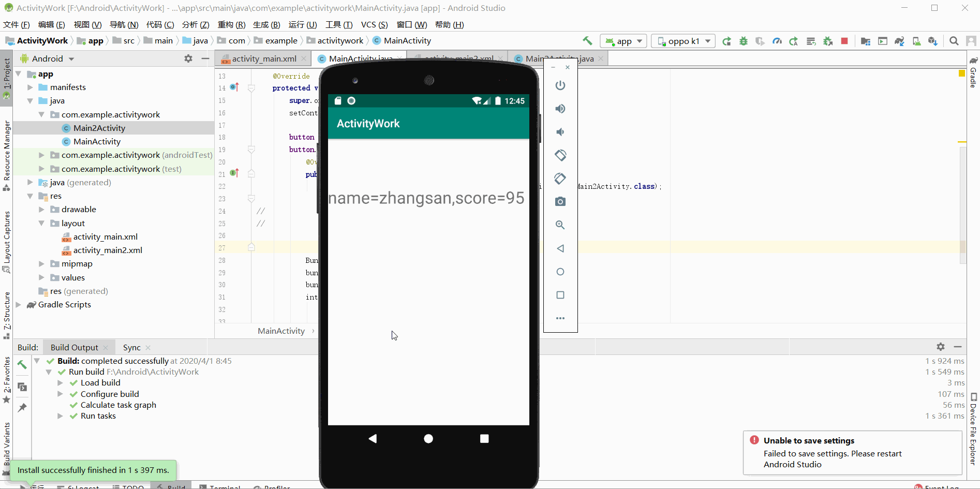Click the example breadcrumb folder
Viewport: 980px width, 489px height.
point(276,41)
